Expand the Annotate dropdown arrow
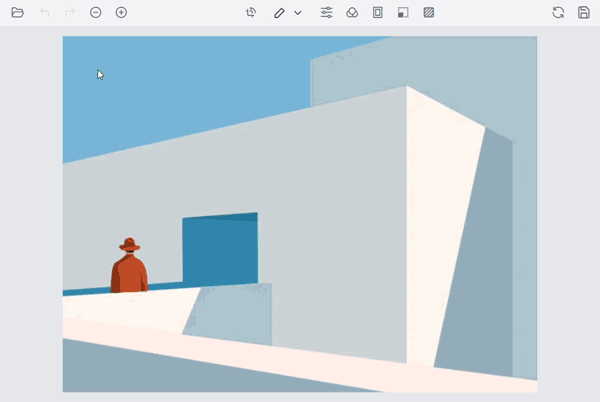Screen dimensions: 600x402 click(x=298, y=13)
